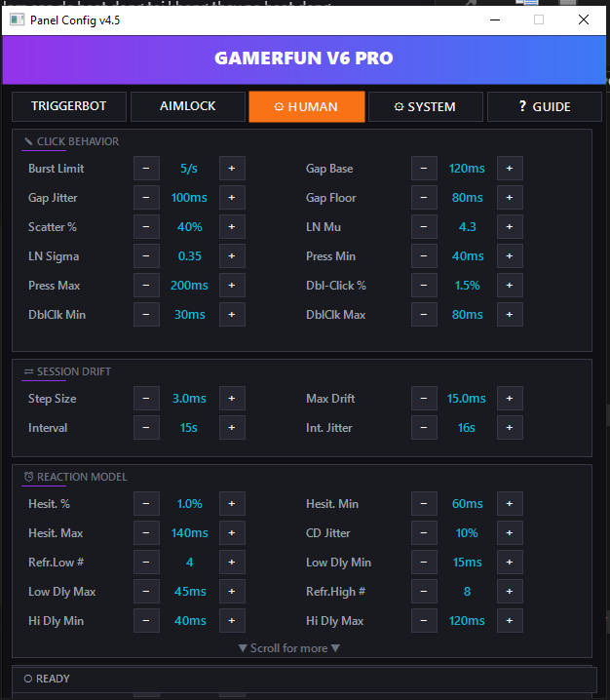Viewport: 610px width, 700px height.
Task: Increase LN Sigma using plus
Action: (x=232, y=255)
